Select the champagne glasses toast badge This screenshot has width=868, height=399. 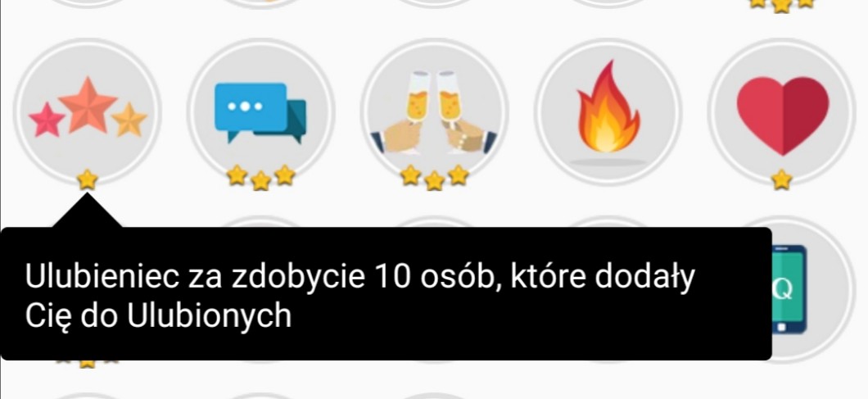click(x=435, y=112)
